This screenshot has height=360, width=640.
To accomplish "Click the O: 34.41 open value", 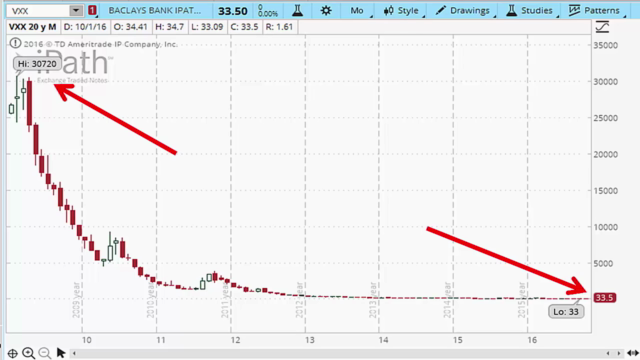I will click(x=131, y=27).
